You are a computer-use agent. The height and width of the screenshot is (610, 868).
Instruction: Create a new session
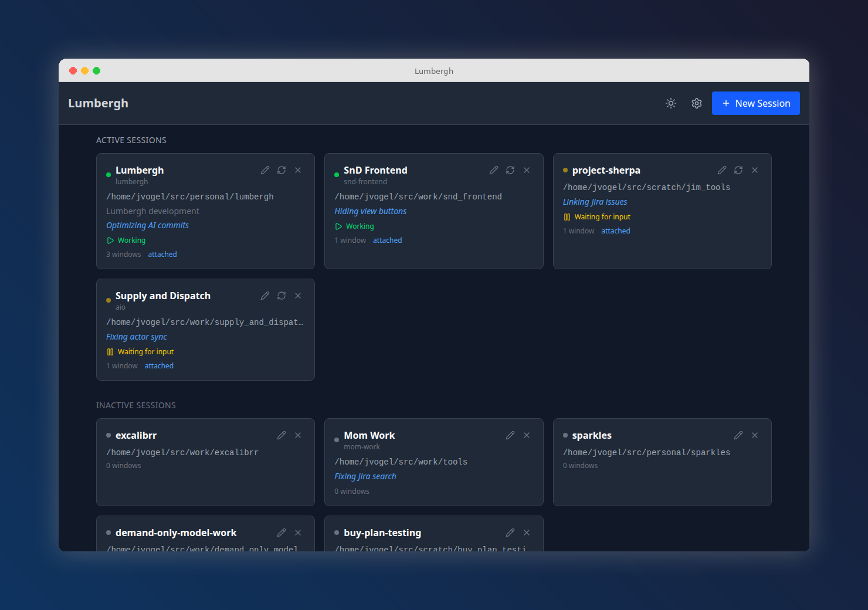click(x=755, y=103)
